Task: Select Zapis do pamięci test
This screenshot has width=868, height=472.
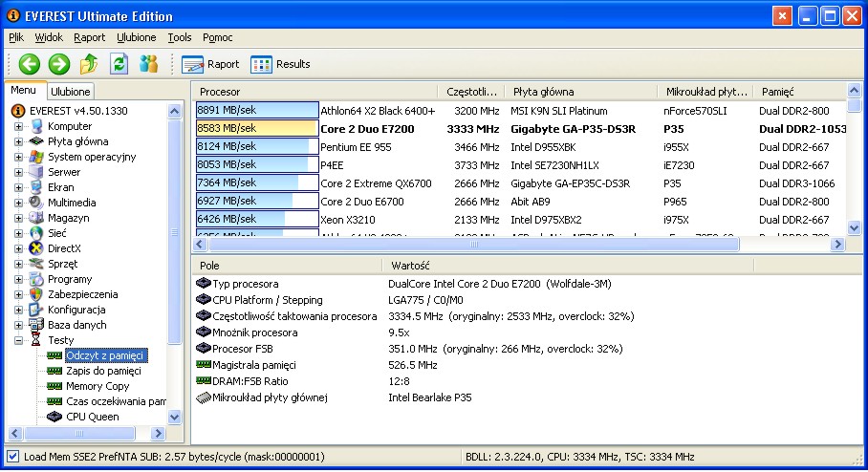Action: (x=103, y=371)
